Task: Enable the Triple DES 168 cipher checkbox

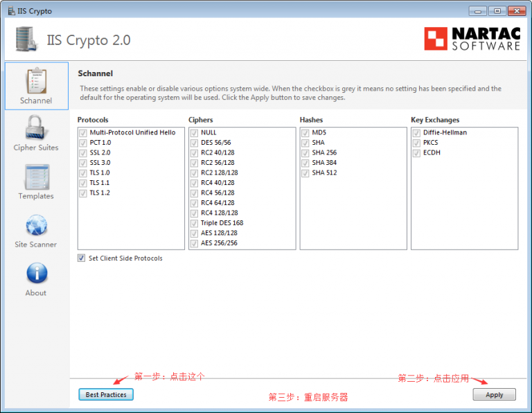Action: pyautogui.click(x=195, y=223)
